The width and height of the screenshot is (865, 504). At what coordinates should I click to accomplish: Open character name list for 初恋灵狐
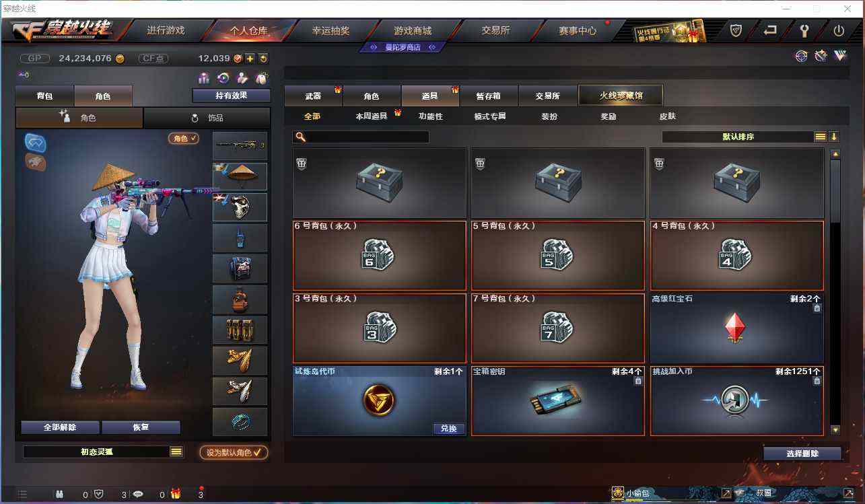(176, 452)
